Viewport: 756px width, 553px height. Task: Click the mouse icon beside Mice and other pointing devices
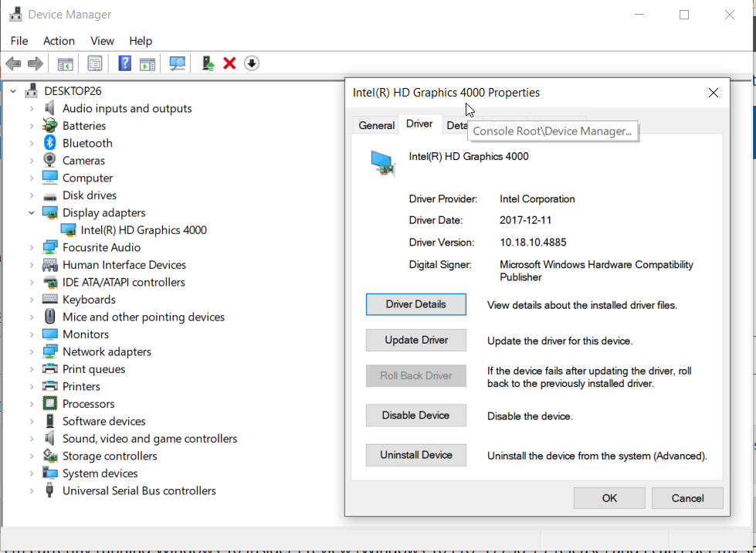(49, 317)
